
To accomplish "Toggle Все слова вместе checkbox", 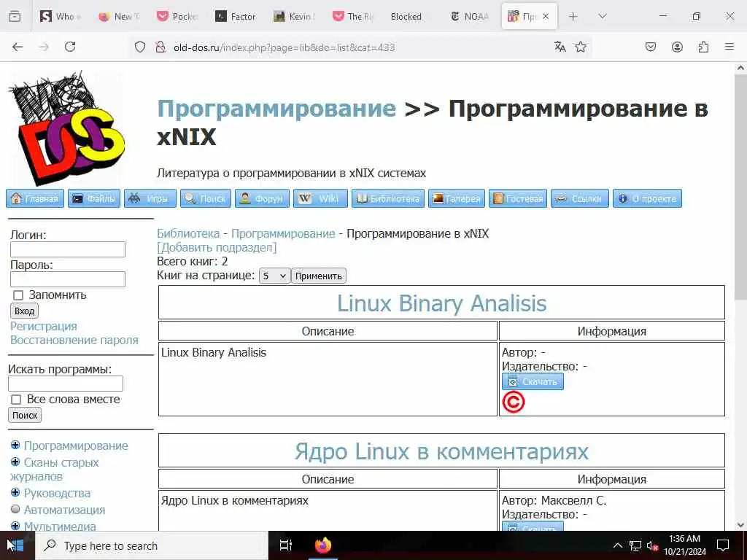I will [16, 400].
